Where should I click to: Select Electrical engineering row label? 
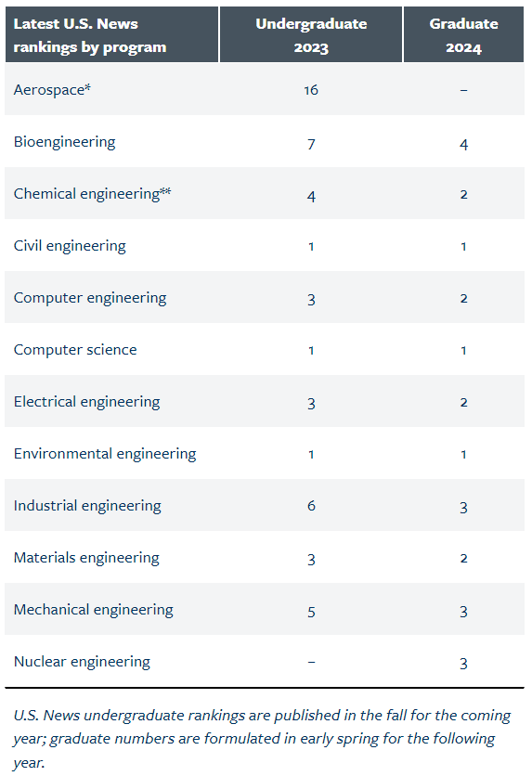pos(86,402)
